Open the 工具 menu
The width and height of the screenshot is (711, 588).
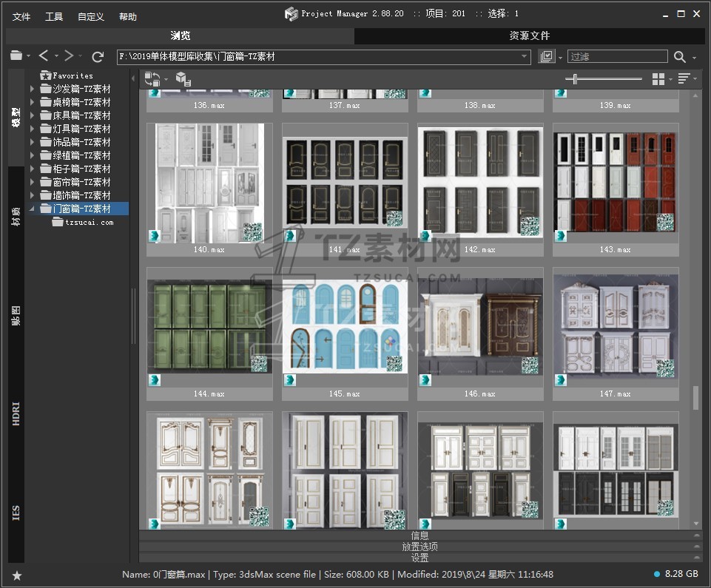tap(54, 16)
